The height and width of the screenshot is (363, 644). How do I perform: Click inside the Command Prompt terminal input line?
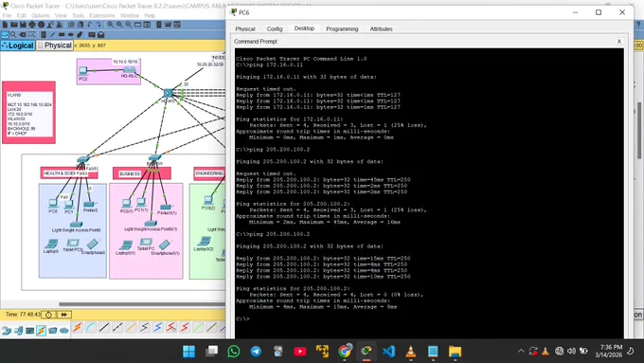coord(429,318)
